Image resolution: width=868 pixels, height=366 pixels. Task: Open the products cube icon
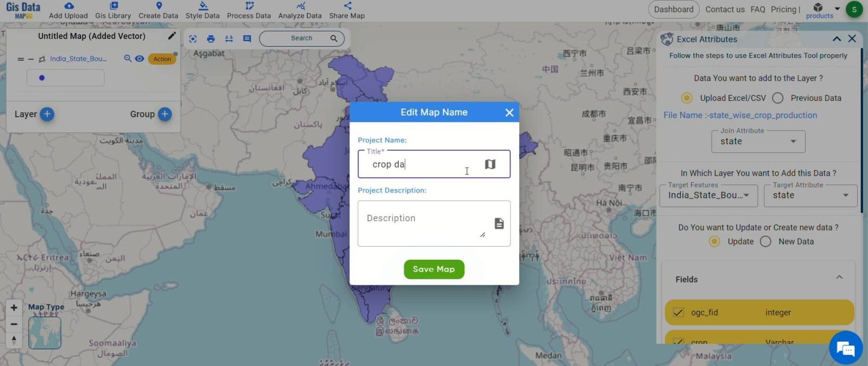click(818, 7)
